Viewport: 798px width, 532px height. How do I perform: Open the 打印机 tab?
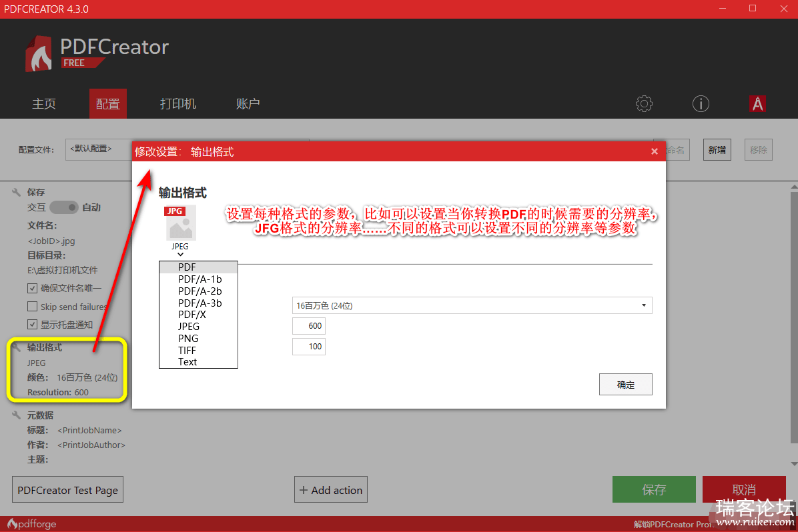tap(178, 104)
